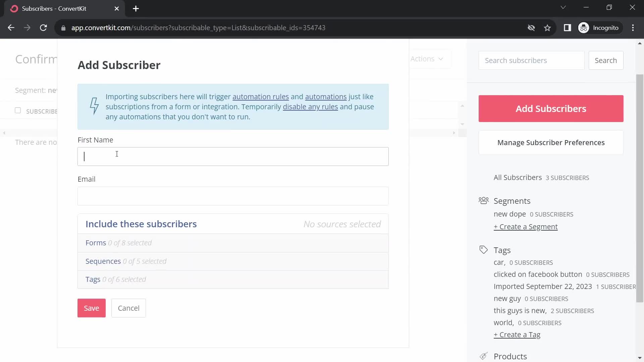Click the Tags label icon
This screenshot has height=362, width=644.
483,250
